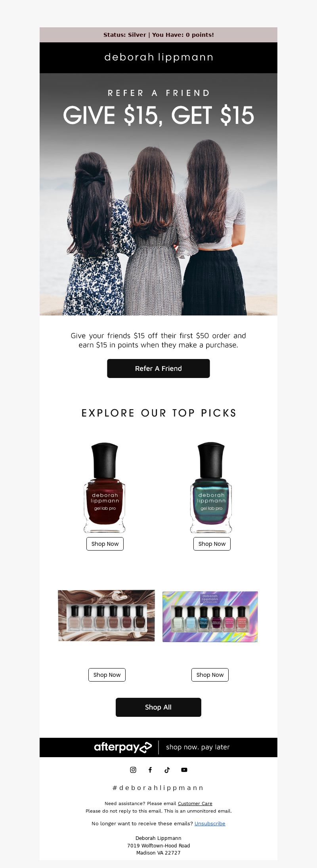Shop Now under the dark red polish

pos(105,544)
